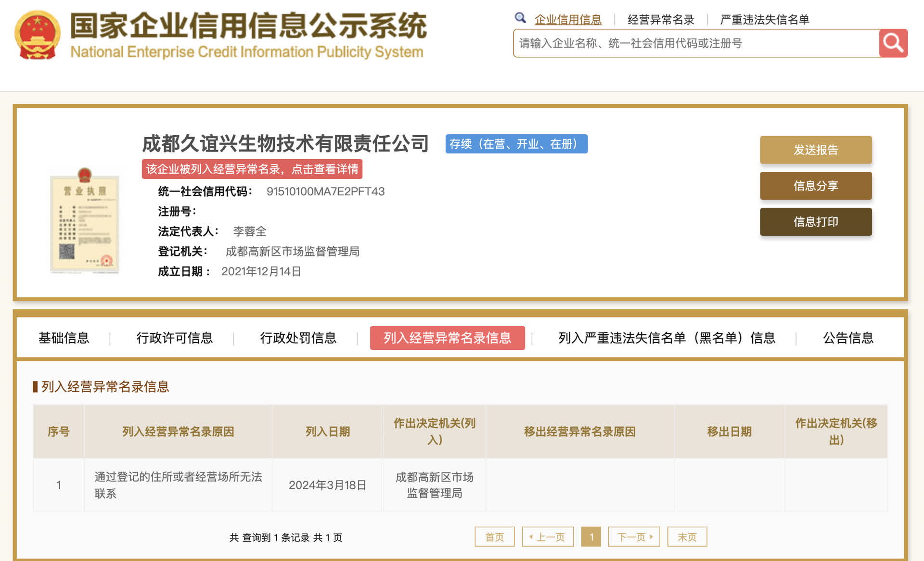
Task: Click the 末页 pagination button
Action: 687,536
